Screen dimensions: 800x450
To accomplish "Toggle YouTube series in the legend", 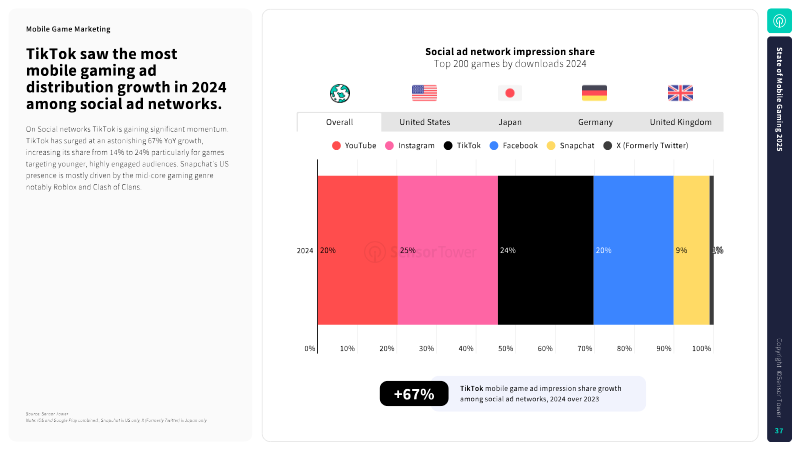I will click(354, 145).
